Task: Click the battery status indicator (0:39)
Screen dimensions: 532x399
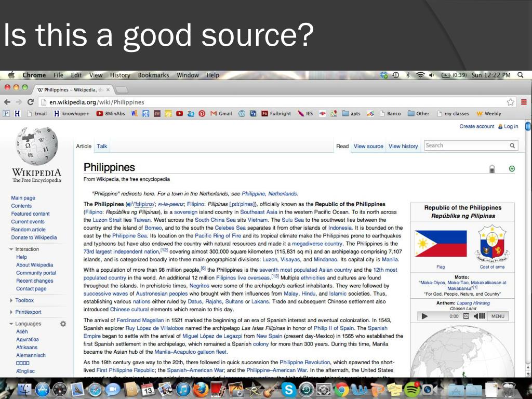Action: 454,75
